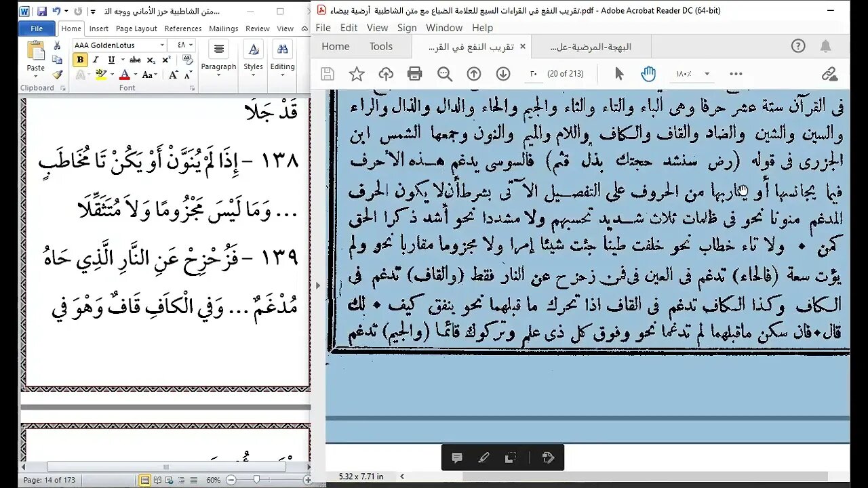
Task: Open Acrobat Edit menu
Action: [349, 28]
